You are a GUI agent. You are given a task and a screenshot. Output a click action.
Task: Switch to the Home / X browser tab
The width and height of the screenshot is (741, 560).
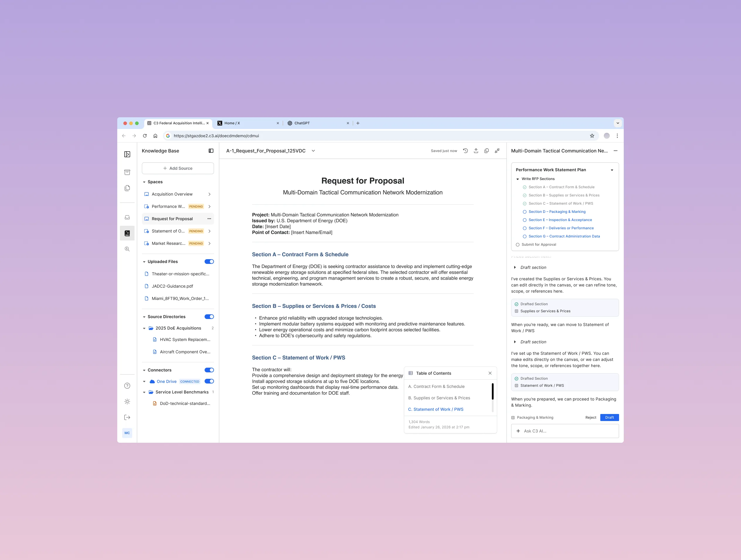tap(248, 123)
